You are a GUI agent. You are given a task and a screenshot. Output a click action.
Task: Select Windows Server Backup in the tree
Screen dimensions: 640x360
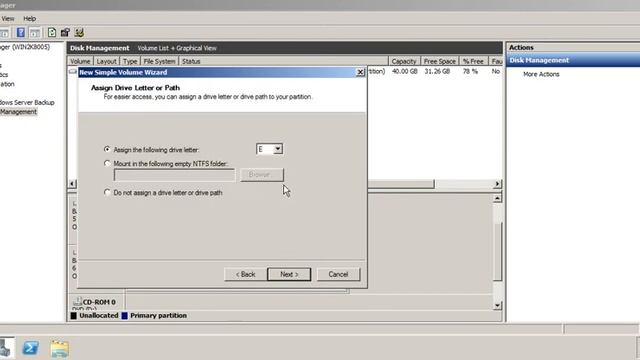(x=27, y=102)
